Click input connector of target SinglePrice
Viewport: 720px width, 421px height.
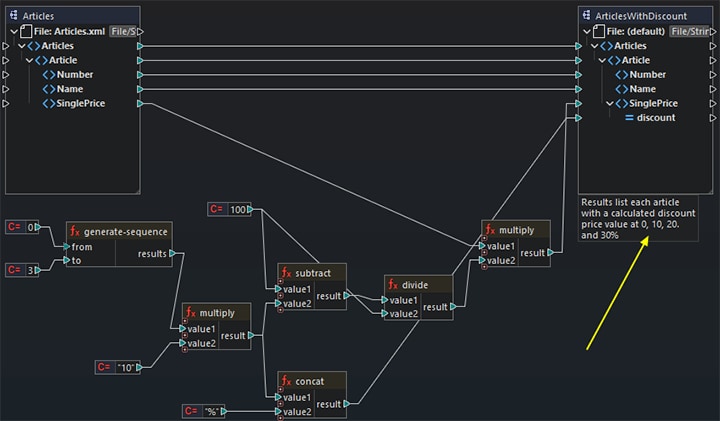coord(579,104)
